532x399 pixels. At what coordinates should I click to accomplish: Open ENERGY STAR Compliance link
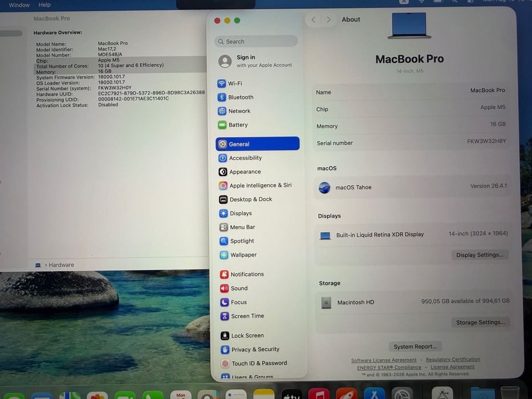pyautogui.click(x=389, y=368)
